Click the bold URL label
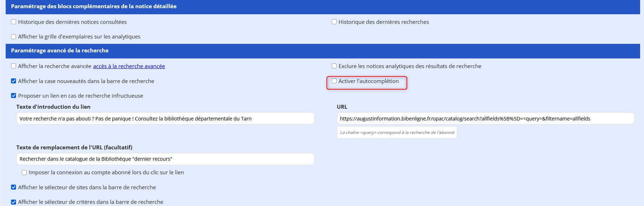The width and height of the screenshot is (644, 206). click(x=342, y=107)
